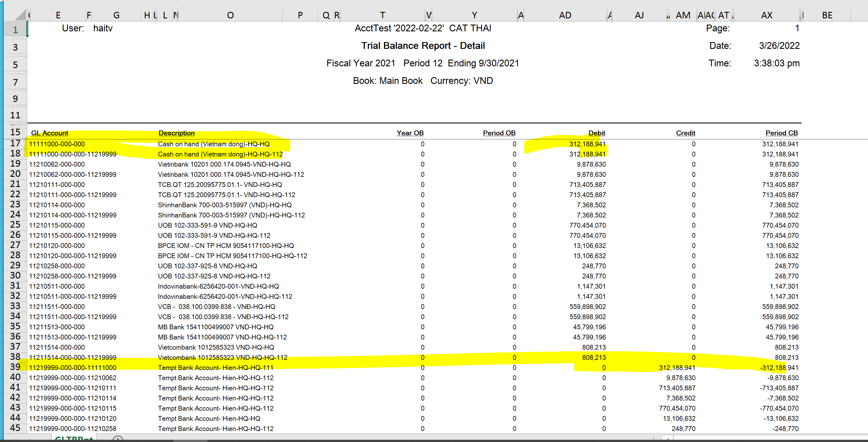
Task: Select Credit value 713,405,887
Action: (x=677, y=388)
